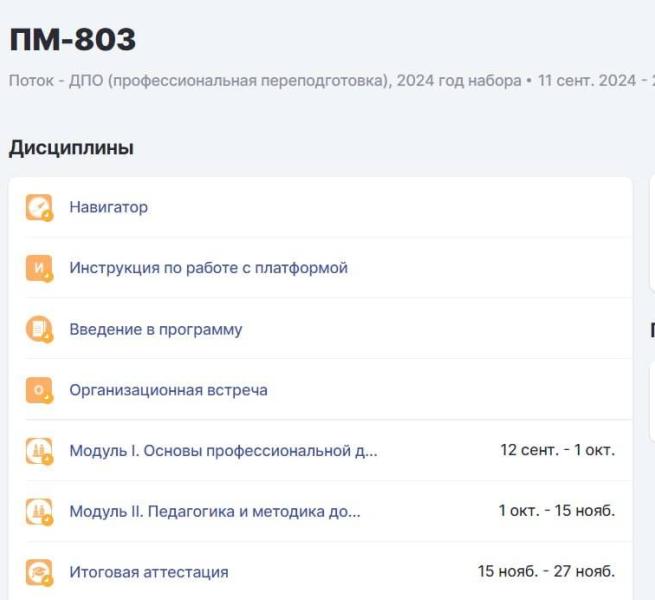Click the ПМ-803 group heading
This screenshot has height=600, width=655.
pos(72,40)
